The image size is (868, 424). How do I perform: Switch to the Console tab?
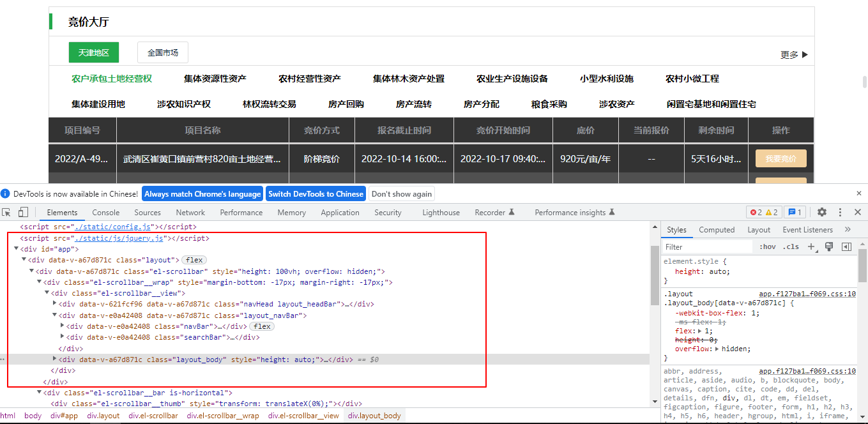click(106, 213)
